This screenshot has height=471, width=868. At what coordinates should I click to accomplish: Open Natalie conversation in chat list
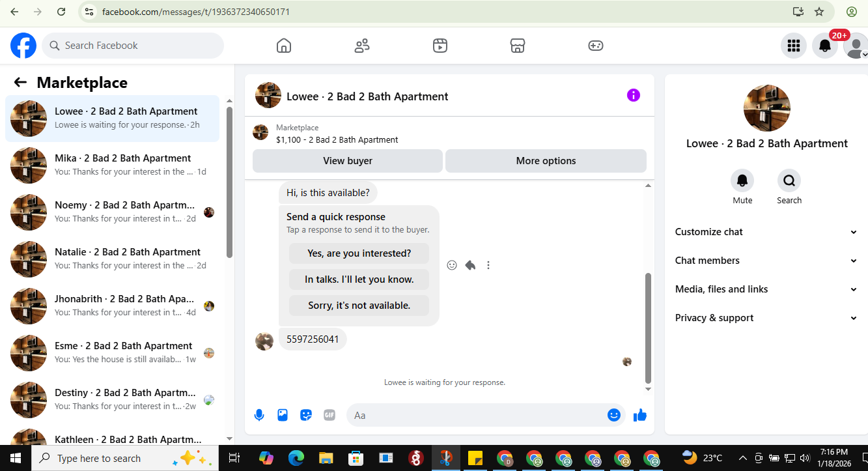(112, 259)
